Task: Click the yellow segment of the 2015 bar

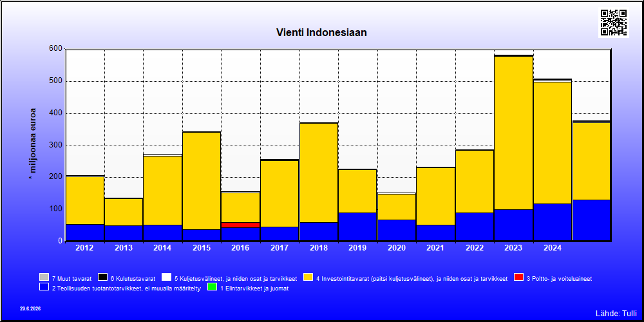Action: 202,181
